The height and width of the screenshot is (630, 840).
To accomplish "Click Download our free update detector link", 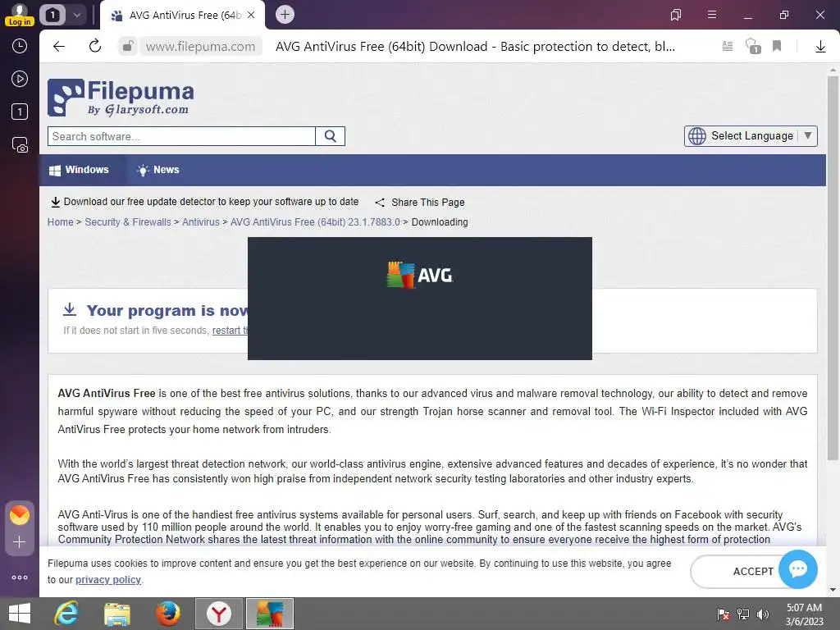I will tap(204, 202).
